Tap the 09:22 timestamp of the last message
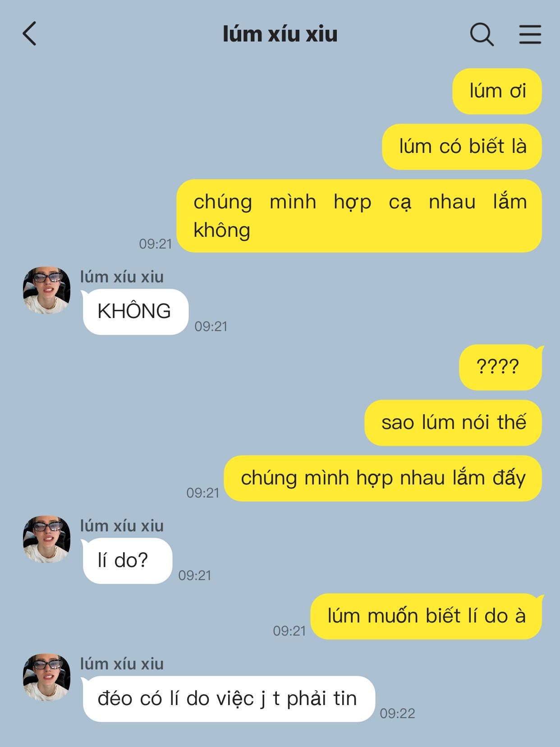This screenshot has height=747, width=560. click(x=397, y=713)
